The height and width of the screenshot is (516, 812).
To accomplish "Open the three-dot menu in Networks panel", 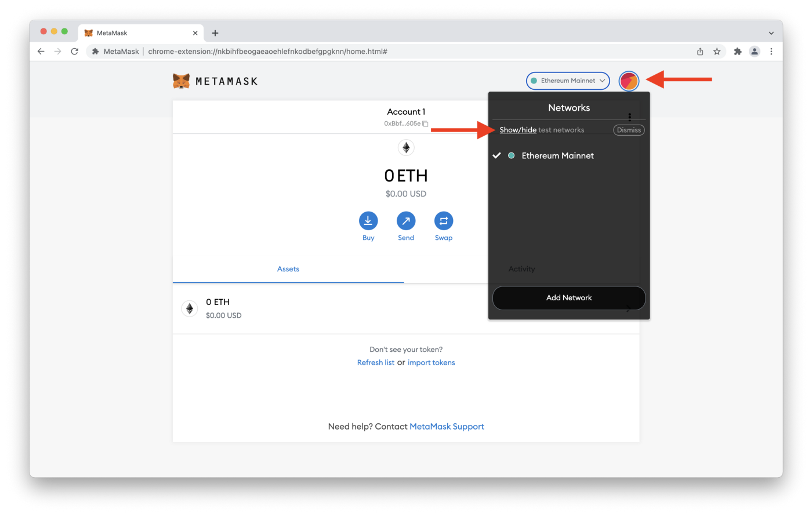I will coord(629,117).
